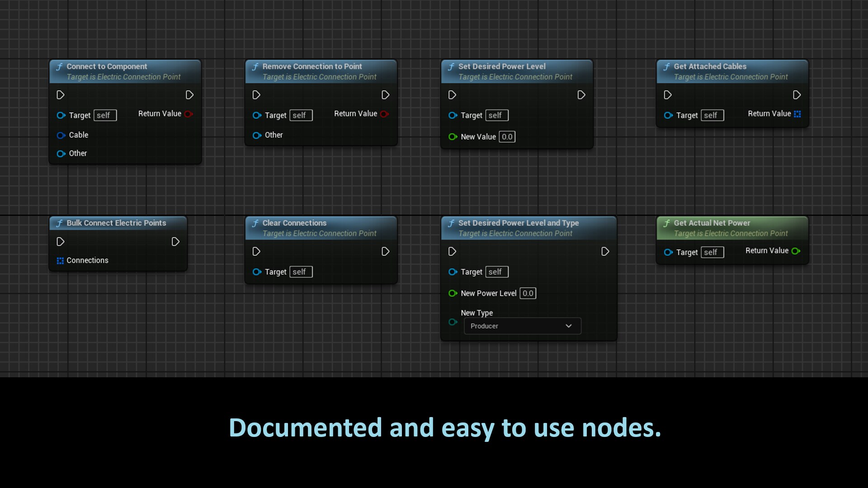This screenshot has height=488, width=868.
Task: Click the Cable input pin on Connect to Component
Action: [61, 135]
